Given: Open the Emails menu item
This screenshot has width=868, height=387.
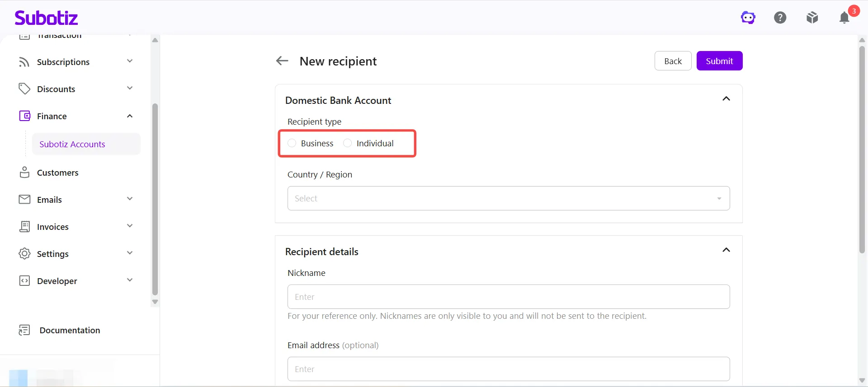Looking at the screenshot, I should [x=49, y=200].
